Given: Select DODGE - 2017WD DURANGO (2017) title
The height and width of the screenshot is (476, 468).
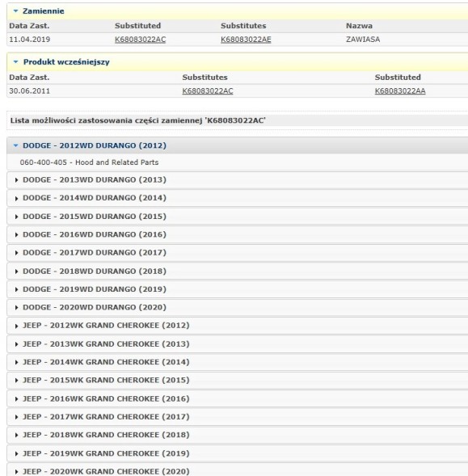Looking at the screenshot, I should (x=95, y=253).
